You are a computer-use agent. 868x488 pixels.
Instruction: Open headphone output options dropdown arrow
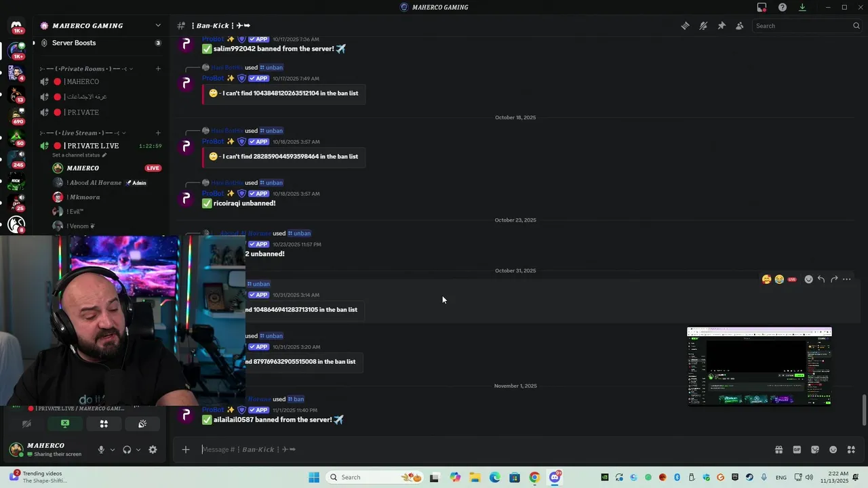pos(138,449)
